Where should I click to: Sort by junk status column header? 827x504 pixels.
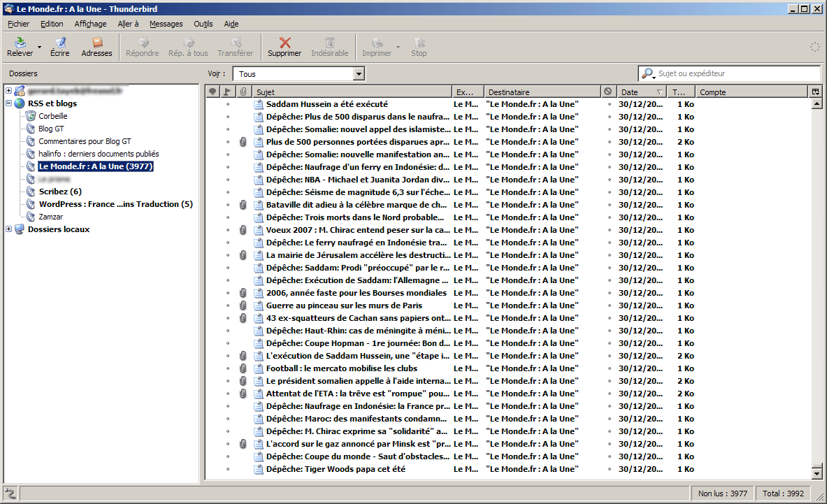pos(608,92)
